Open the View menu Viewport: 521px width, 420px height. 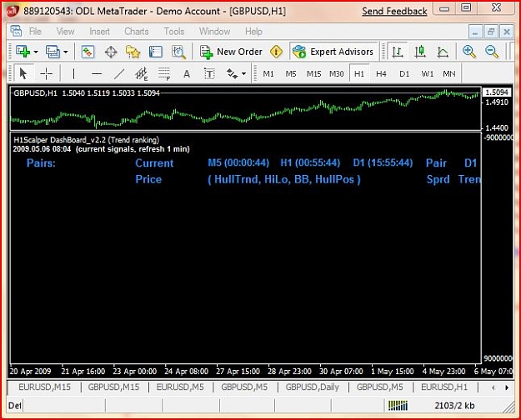[x=65, y=32]
